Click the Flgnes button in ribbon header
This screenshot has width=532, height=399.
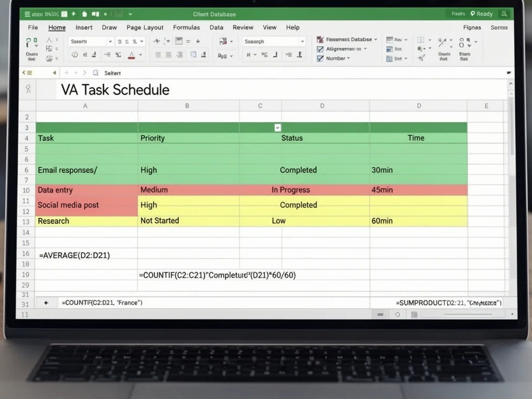(472, 28)
